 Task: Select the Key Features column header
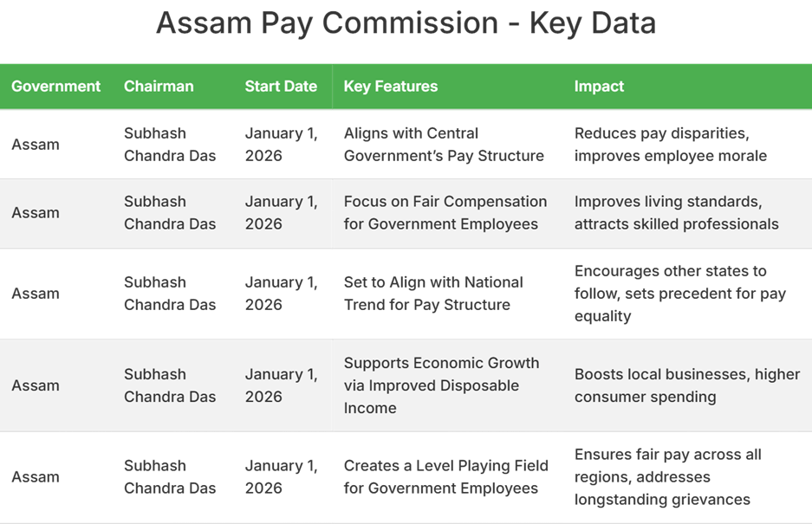coord(390,87)
